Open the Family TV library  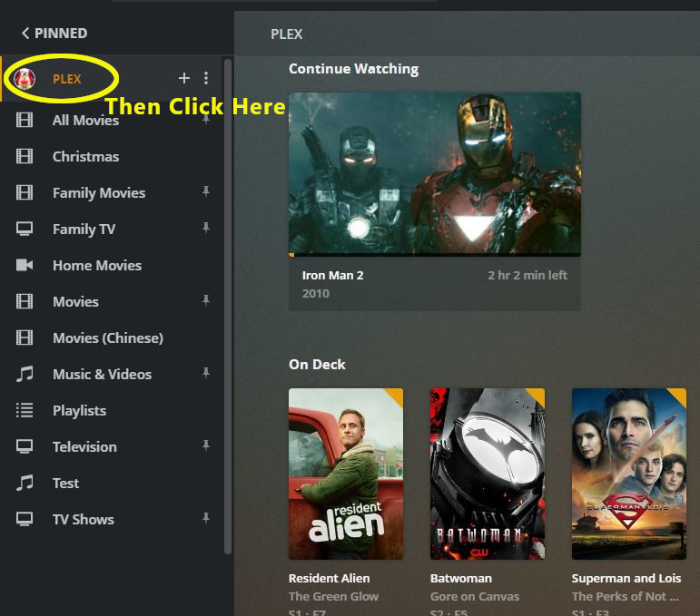84,230
